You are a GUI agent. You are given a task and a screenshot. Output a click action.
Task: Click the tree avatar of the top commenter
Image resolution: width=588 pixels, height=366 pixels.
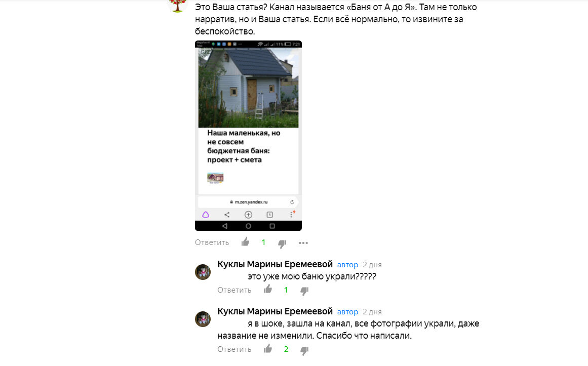pyautogui.click(x=177, y=5)
